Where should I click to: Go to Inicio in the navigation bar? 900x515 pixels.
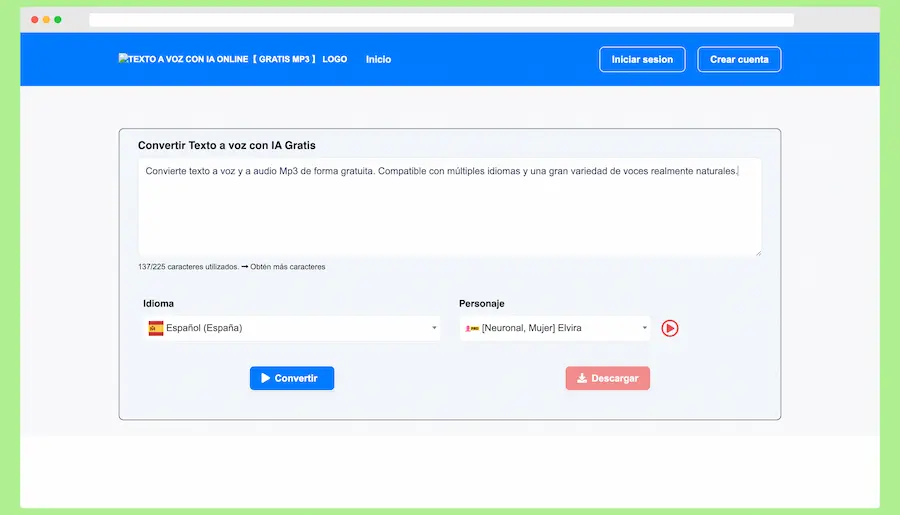pos(378,60)
